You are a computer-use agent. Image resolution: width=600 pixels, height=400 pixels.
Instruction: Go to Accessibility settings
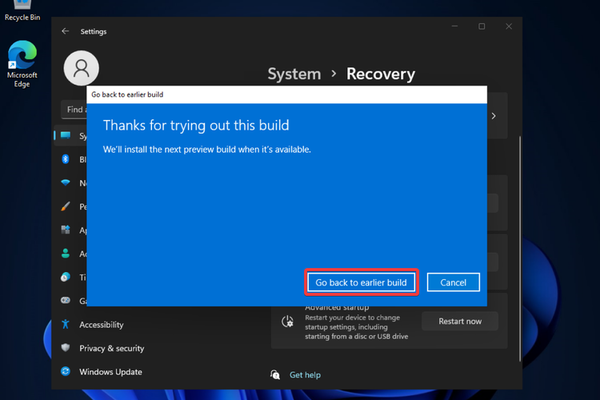100,324
